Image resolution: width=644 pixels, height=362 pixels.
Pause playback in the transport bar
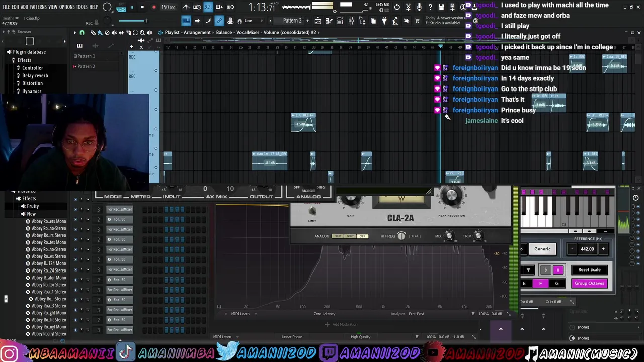tap(132, 7)
